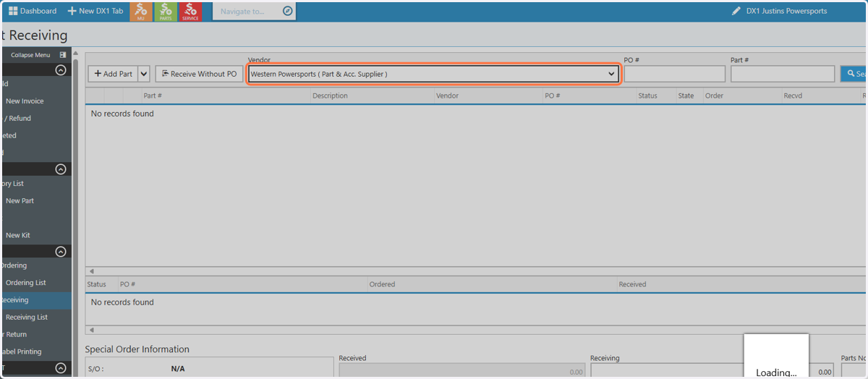
Task: Click the blue Search button
Action: (x=854, y=74)
